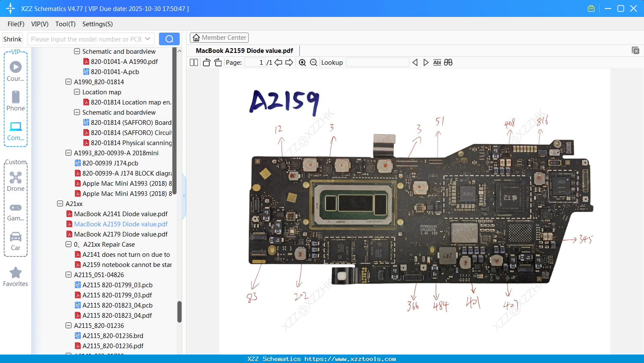Open the Settings(S) menu

click(x=98, y=24)
